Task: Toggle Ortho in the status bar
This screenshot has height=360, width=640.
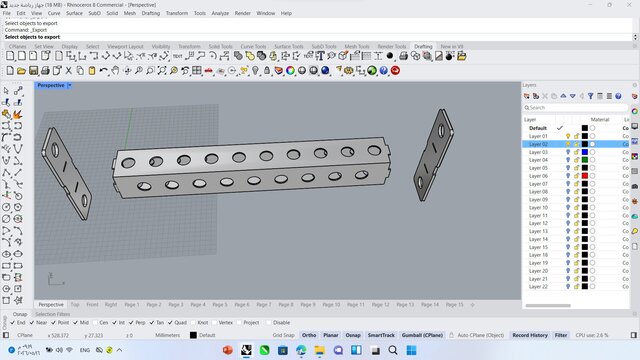Action: pyautogui.click(x=309, y=335)
